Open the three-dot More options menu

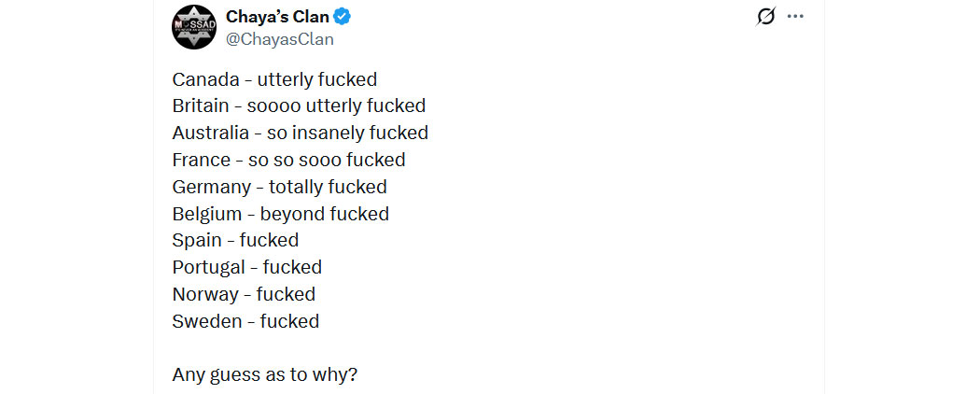[795, 17]
